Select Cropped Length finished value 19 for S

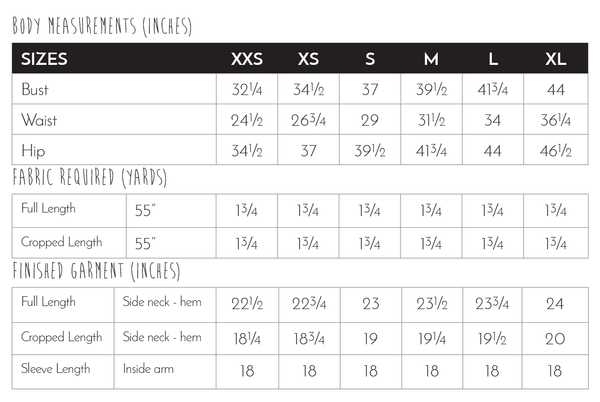point(370,339)
